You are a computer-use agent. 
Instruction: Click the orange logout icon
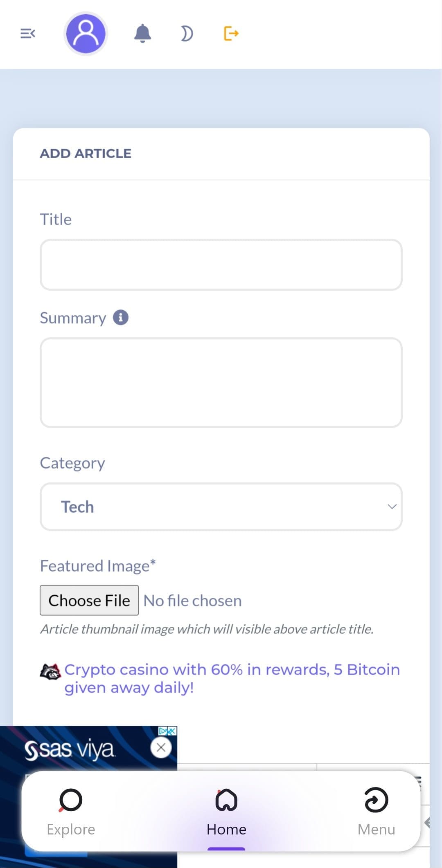click(x=231, y=34)
